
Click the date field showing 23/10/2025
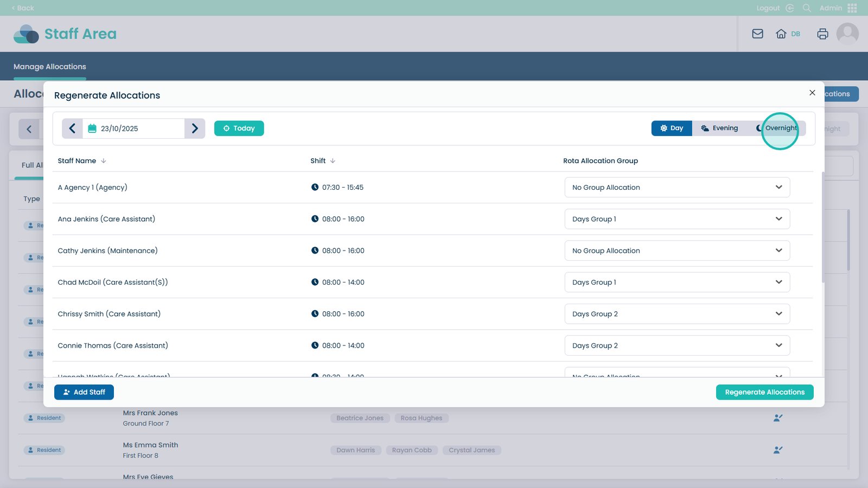(x=133, y=129)
